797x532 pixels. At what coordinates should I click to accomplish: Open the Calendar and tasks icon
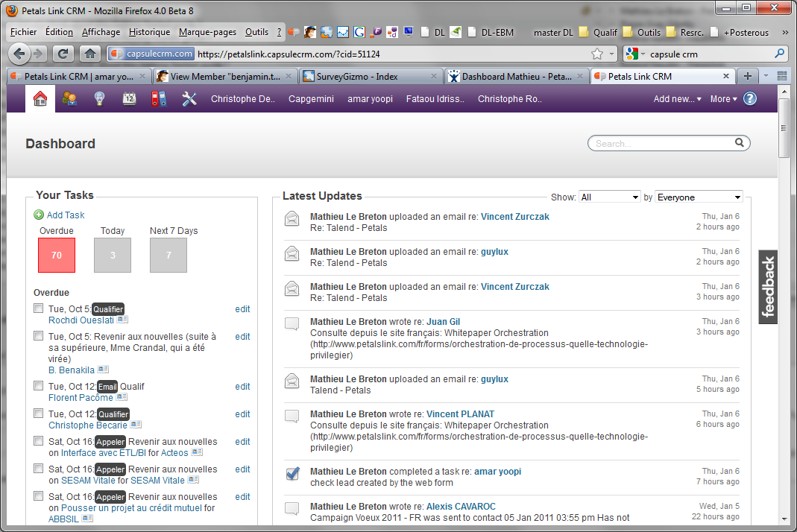pos(129,99)
